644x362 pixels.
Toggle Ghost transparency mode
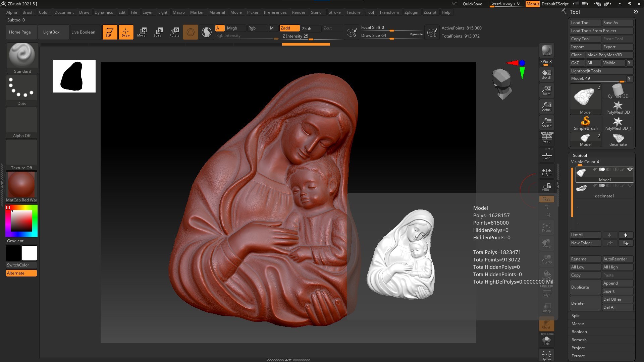coord(546,324)
